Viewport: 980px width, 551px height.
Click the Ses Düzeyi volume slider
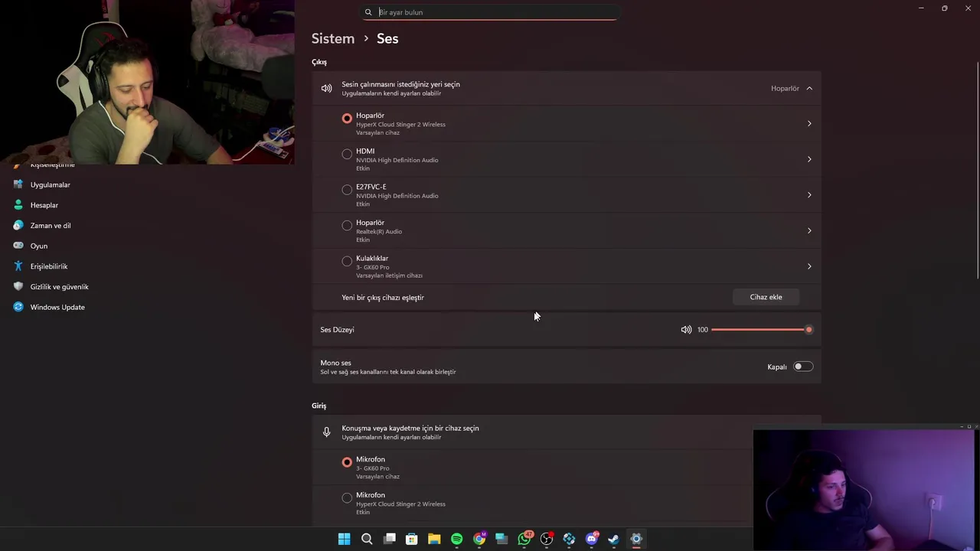pos(761,330)
